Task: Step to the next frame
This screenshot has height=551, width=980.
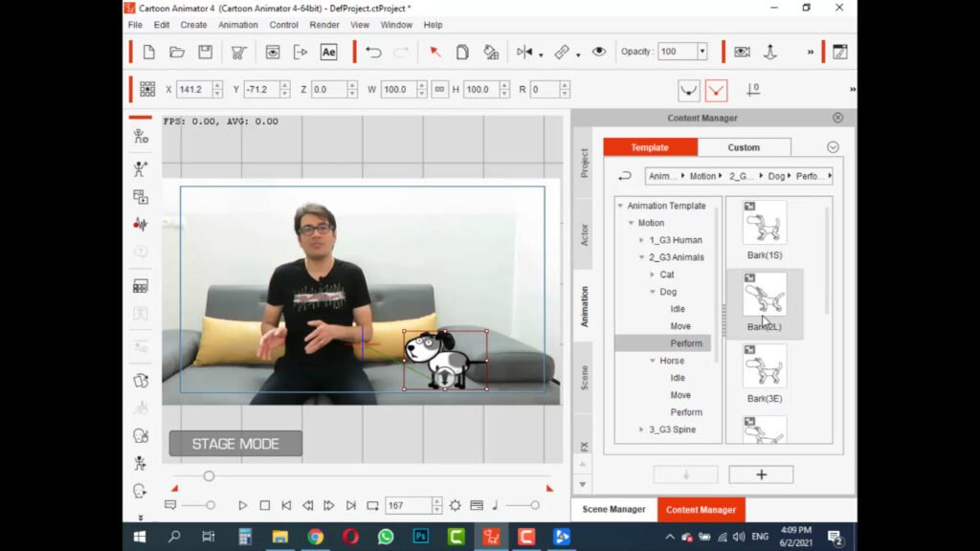Action: 329,505
